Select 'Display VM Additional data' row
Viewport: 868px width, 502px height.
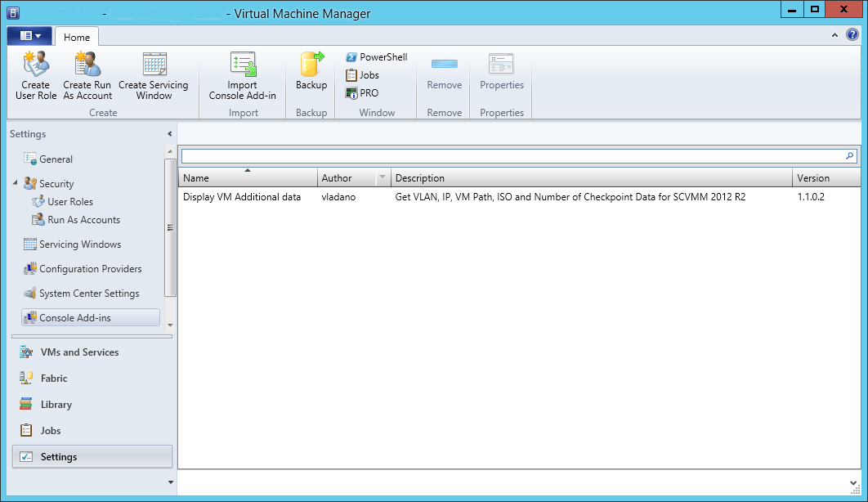[519, 197]
